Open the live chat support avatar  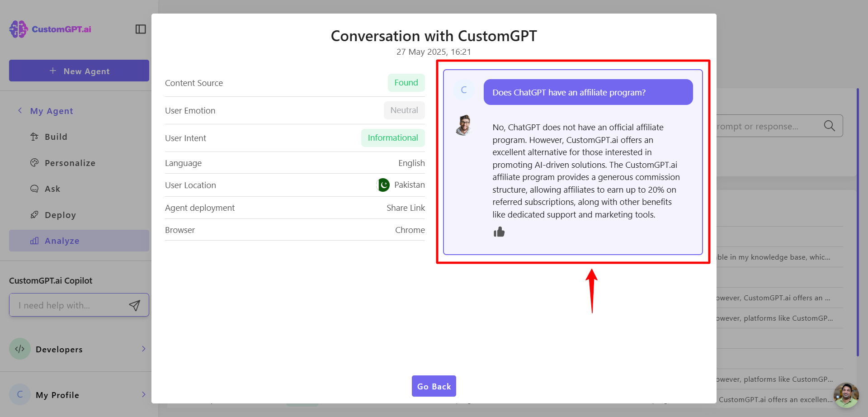coord(846,395)
